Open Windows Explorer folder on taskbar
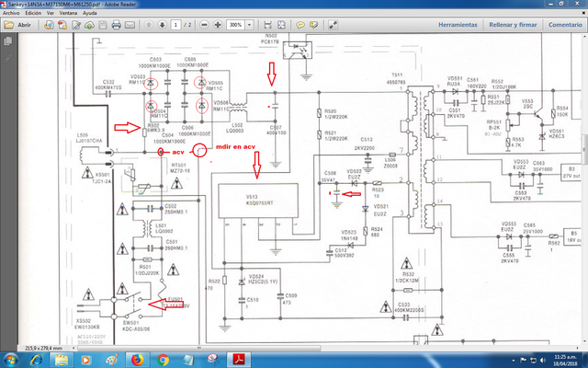Viewport: 588px width, 368px height. click(x=62, y=360)
